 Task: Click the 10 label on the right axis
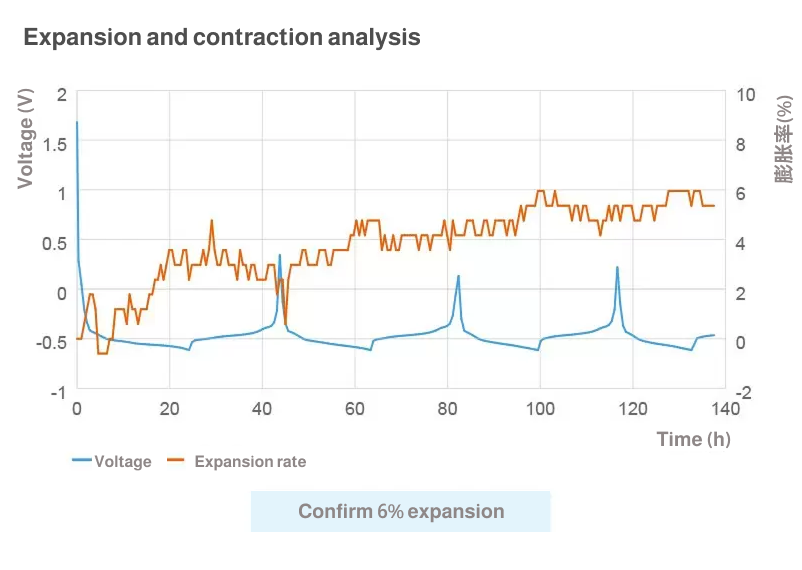(746, 94)
